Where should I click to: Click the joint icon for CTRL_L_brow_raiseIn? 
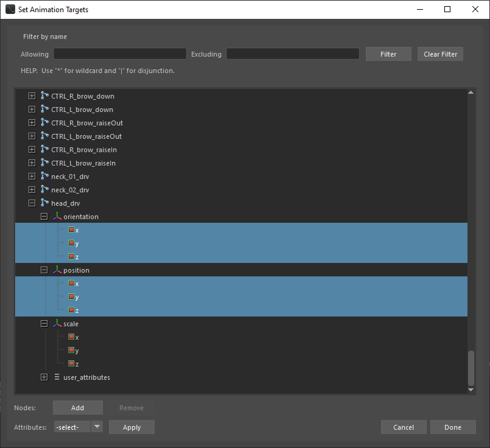tap(44, 163)
